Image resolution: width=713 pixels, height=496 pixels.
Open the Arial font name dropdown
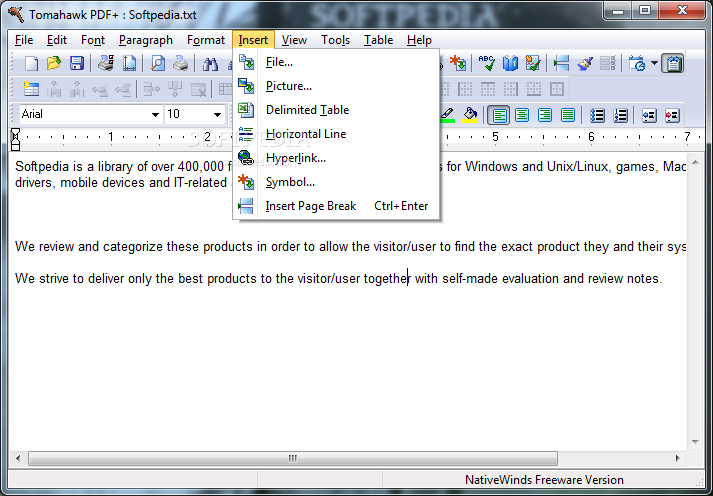[x=155, y=115]
